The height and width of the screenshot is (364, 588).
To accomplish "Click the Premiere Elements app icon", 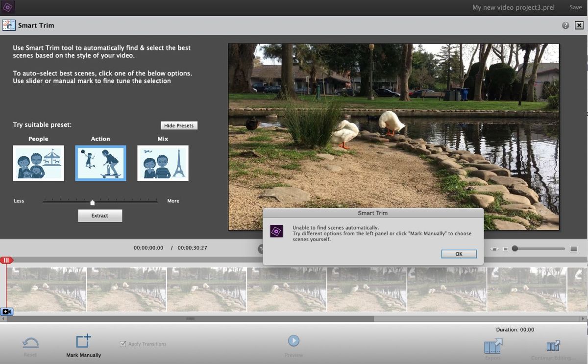I will (x=8, y=7).
